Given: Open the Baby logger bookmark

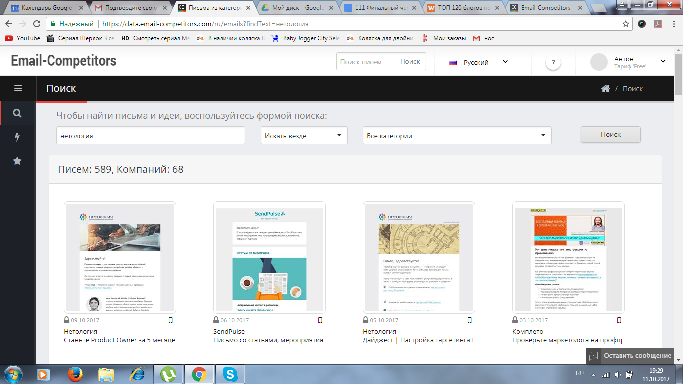Looking at the screenshot, I should 306,38.
